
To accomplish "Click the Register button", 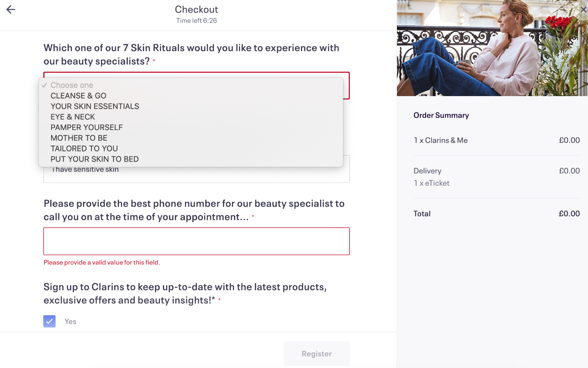I will (316, 354).
